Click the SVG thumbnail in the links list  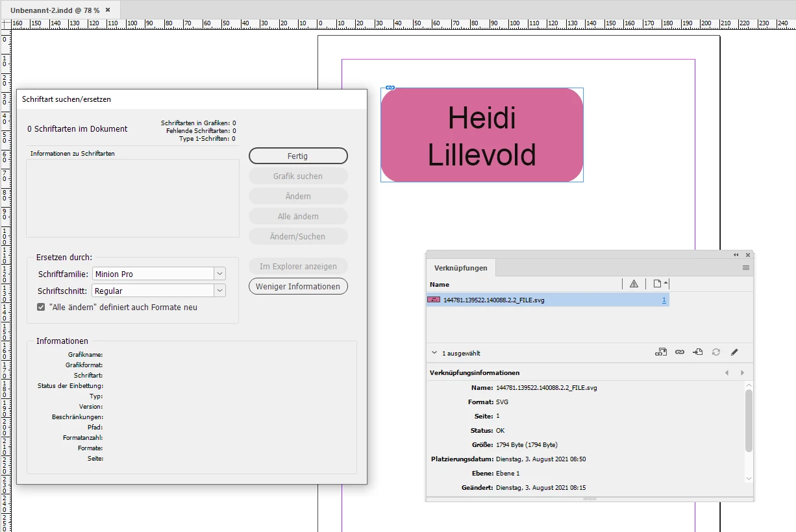434,300
